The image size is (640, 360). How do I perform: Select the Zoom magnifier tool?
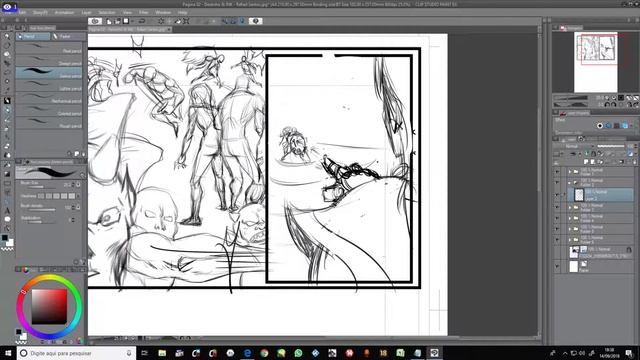click(x=7, y=36)
